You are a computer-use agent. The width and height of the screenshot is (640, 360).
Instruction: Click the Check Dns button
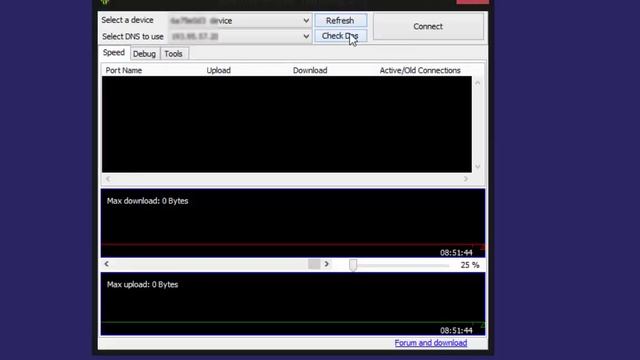[x=340, y=36]
